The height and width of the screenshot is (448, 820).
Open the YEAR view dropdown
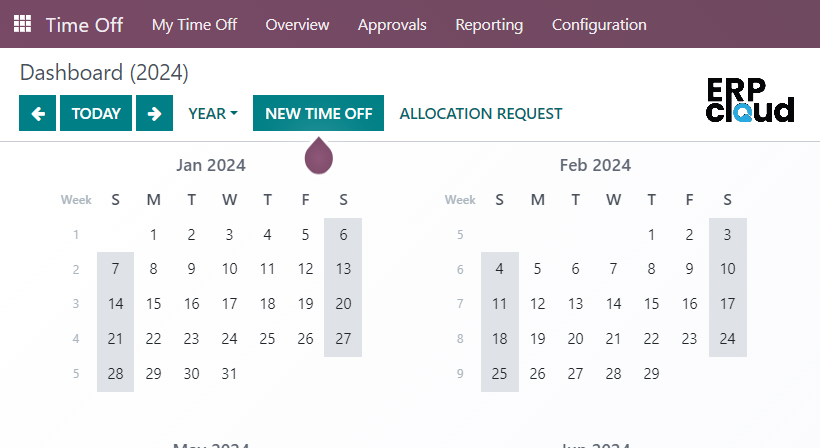coord(213,113)
